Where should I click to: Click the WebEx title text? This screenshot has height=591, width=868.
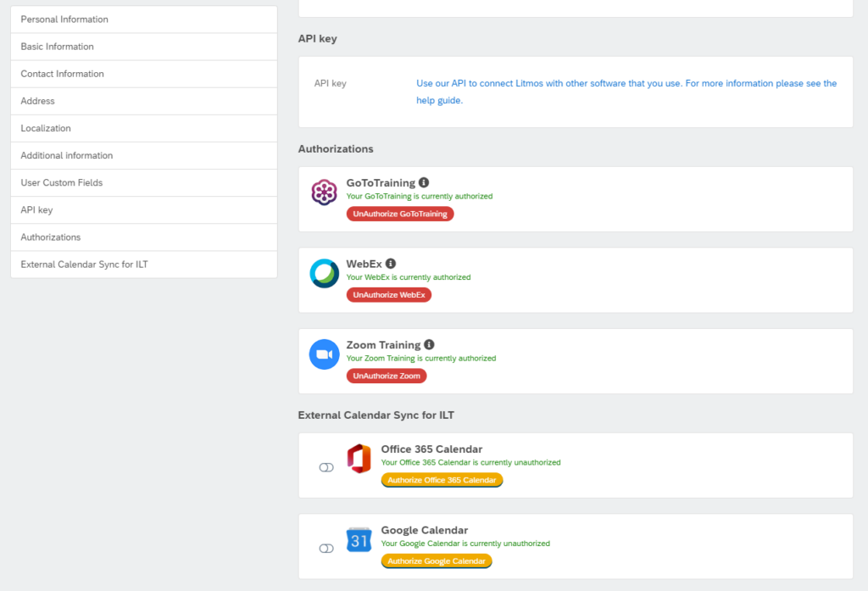click(x=364, y=264)
